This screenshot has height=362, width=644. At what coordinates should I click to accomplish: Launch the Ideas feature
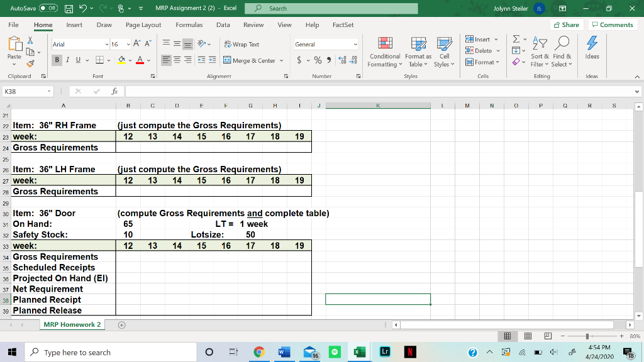[590, 53]
